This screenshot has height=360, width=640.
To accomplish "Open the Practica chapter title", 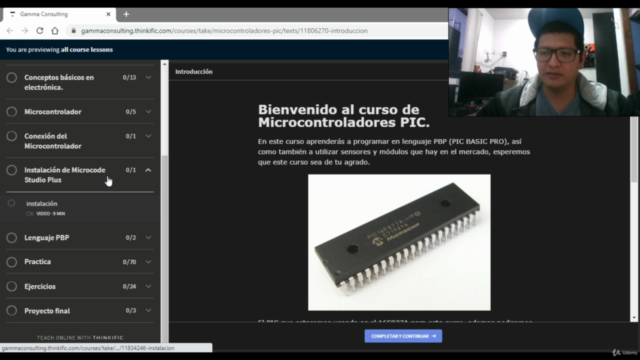I will pyautogui.click(x=38, y=262).
